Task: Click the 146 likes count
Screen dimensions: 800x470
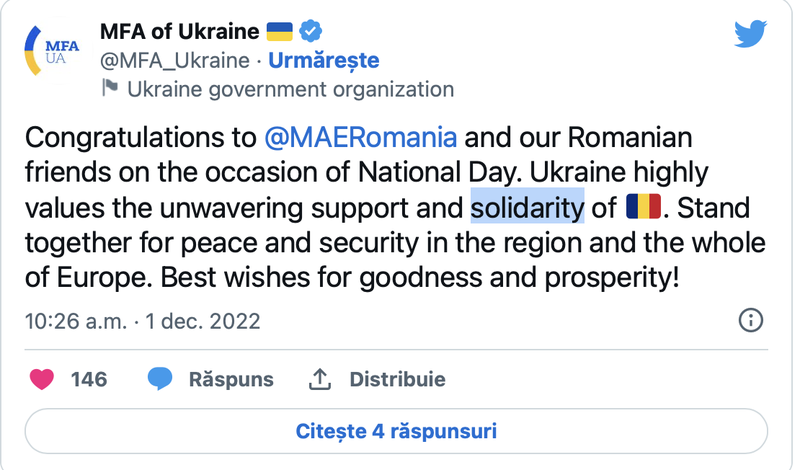Action: click(x=88, y=379)
